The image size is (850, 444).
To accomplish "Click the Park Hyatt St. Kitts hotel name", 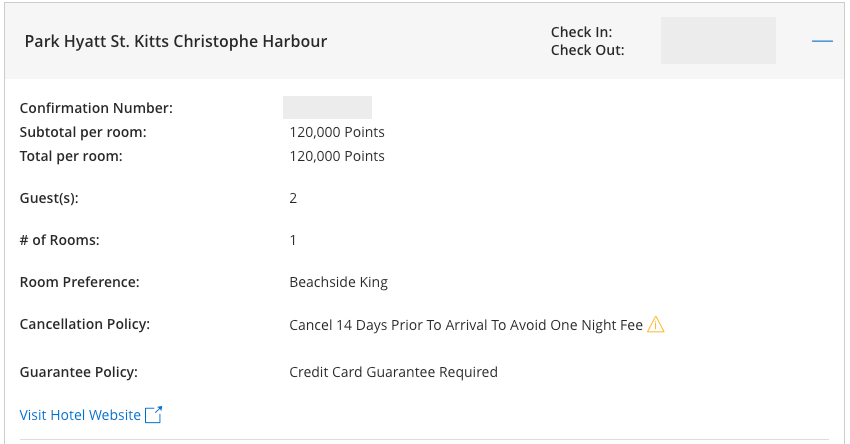I will coord(176,42).
